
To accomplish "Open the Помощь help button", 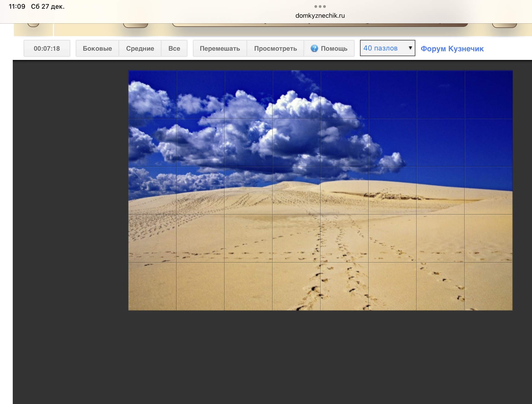I will [334, 49].
